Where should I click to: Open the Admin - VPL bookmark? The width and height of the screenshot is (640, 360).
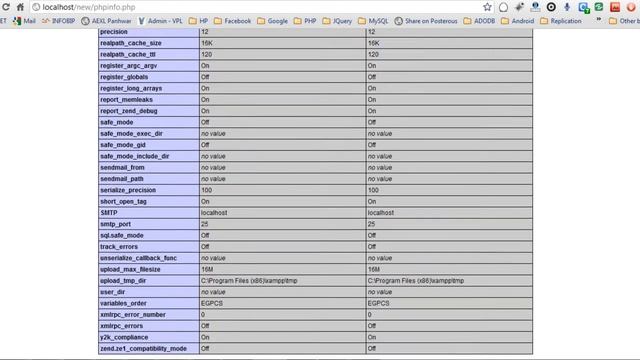tap(160, 21)
